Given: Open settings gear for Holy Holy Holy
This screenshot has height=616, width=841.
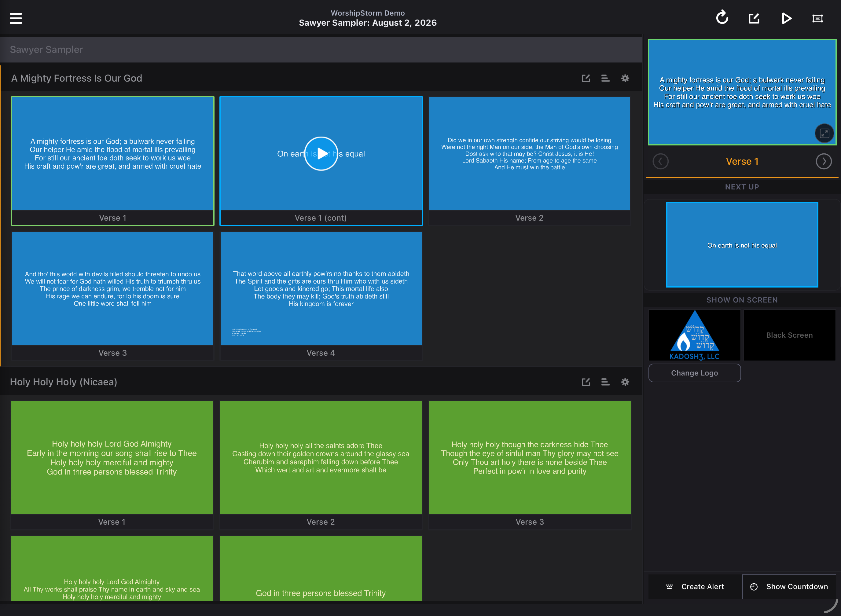Looking at the screenshot, I should point(625,382).
